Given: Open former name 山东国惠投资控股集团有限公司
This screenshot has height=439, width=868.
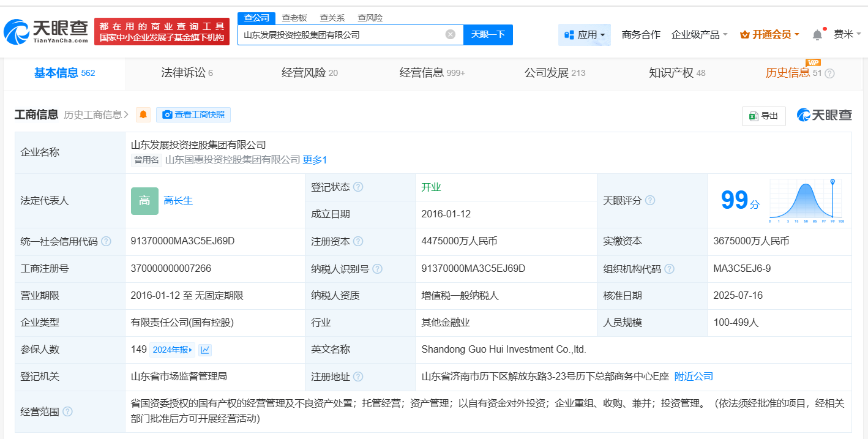Looking at the screenshot, I should (x=233, y=160).
